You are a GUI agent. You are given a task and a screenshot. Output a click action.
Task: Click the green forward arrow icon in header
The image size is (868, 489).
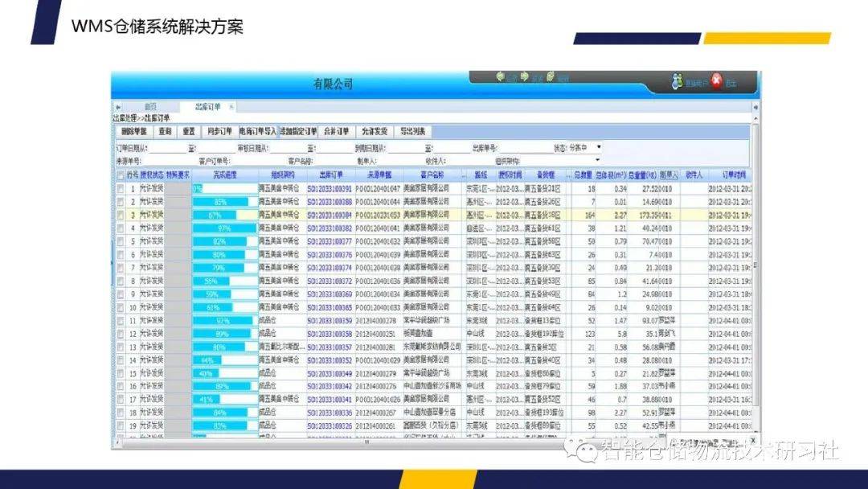pyautogui.click(x=524, y=77)
